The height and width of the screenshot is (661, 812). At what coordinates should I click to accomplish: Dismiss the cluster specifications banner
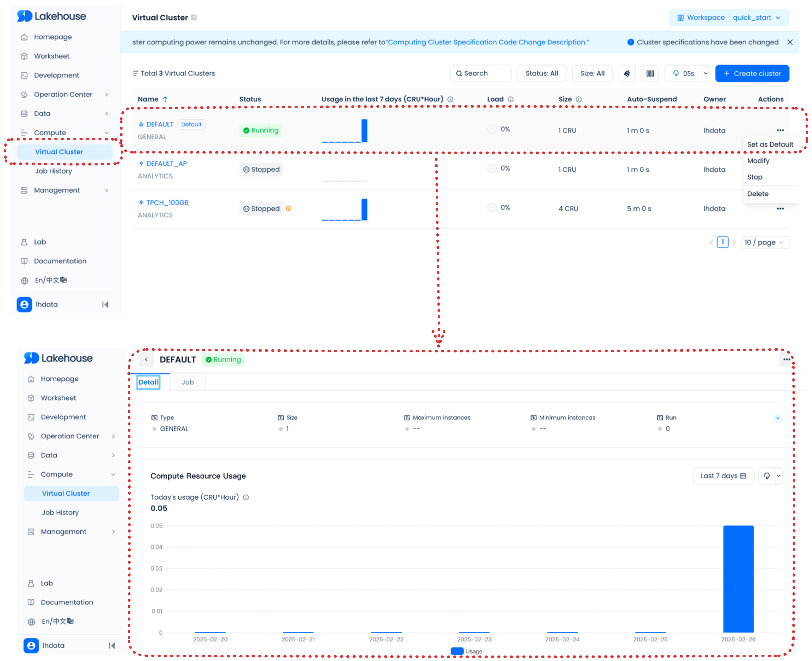click(x=790, y=42)
